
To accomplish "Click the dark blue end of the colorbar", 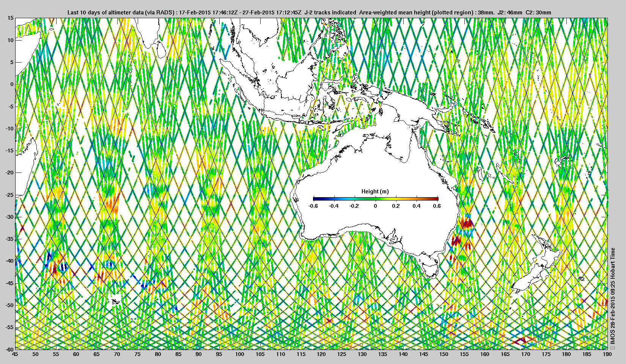I will pos(315,199).
